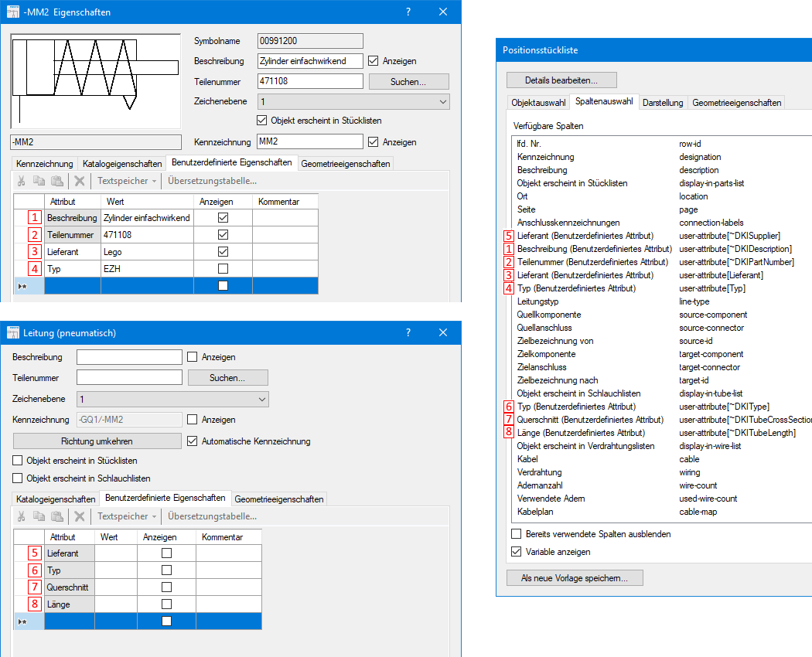Enable 'Bereits verwendete Spalten ausblenden'
Screen dimensions: 812x657
point(517,534)
